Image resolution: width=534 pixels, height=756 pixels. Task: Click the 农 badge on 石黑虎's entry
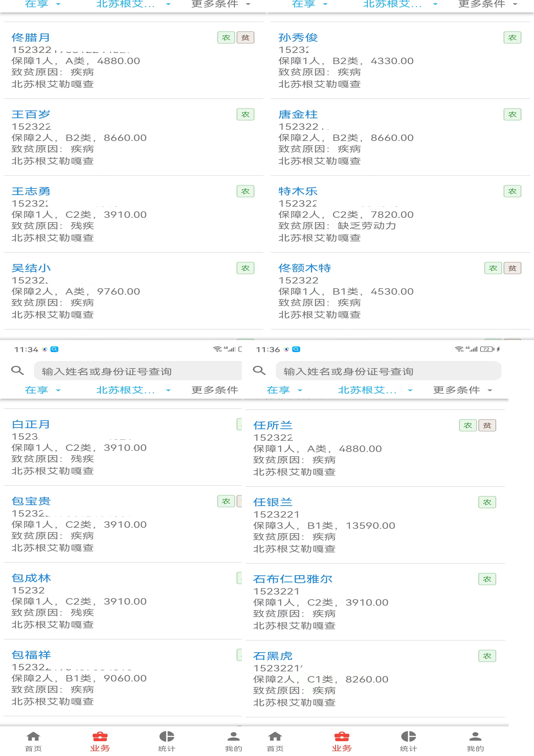pos(487,656)
